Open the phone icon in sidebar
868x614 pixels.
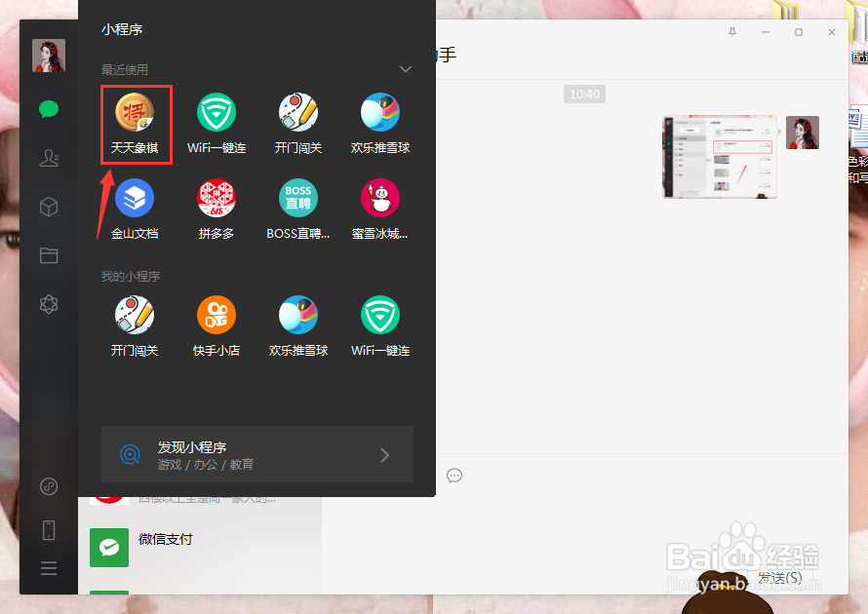point(49,530)
